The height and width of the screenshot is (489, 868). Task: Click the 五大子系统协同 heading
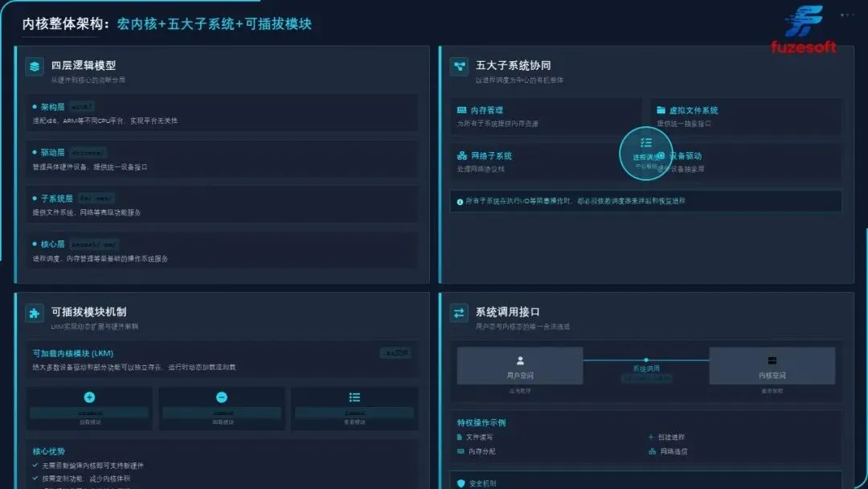point(513,65)
